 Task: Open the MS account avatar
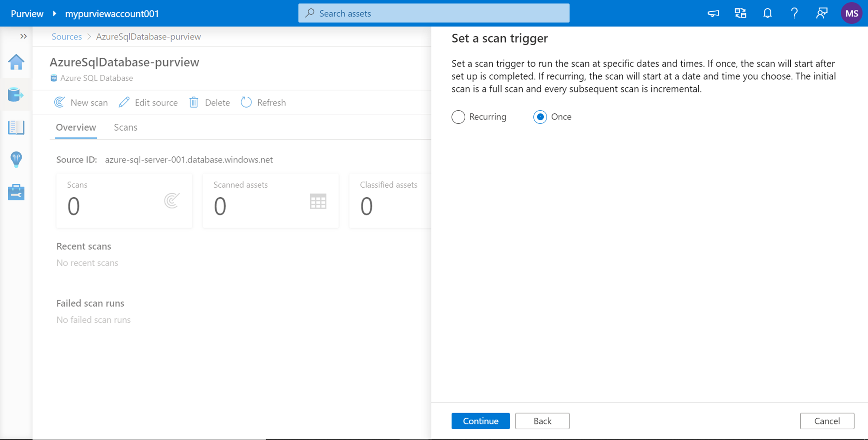click(851, 13)
